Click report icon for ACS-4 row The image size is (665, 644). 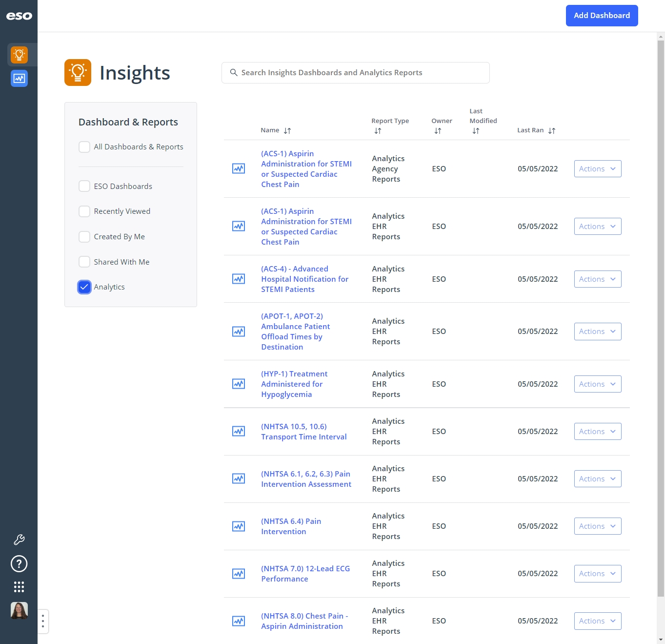coord(239,279)
